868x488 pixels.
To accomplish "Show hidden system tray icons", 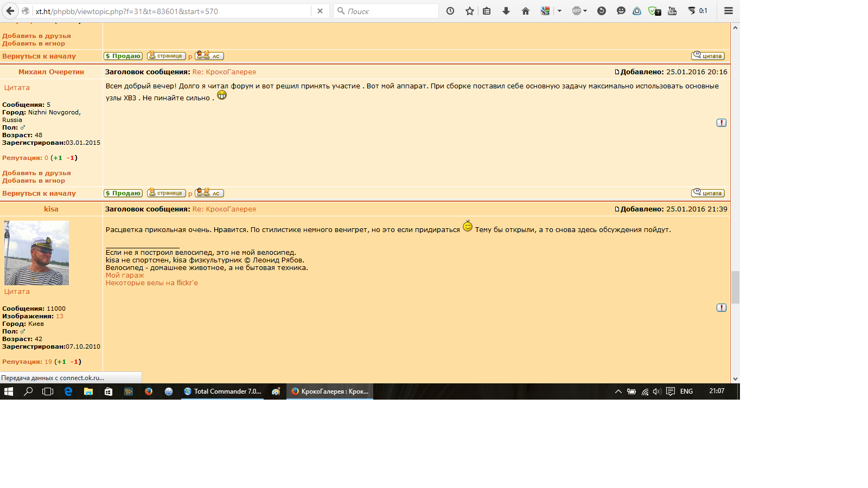I will pos(618,391).
